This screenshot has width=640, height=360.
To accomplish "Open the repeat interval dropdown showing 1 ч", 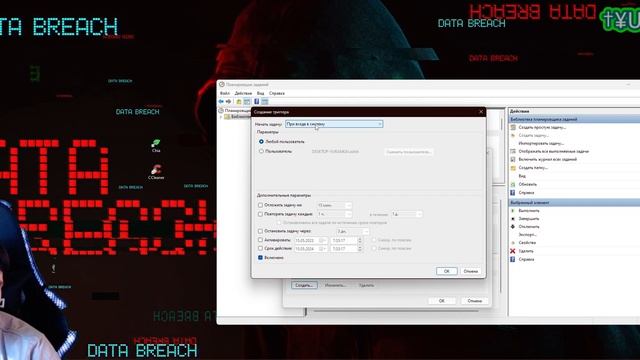I will coord(334,214).
